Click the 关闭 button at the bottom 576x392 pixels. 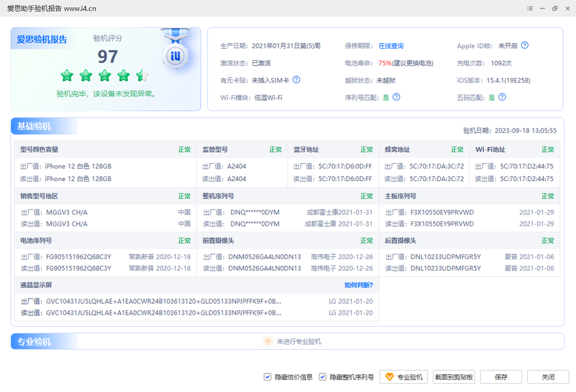548,377
